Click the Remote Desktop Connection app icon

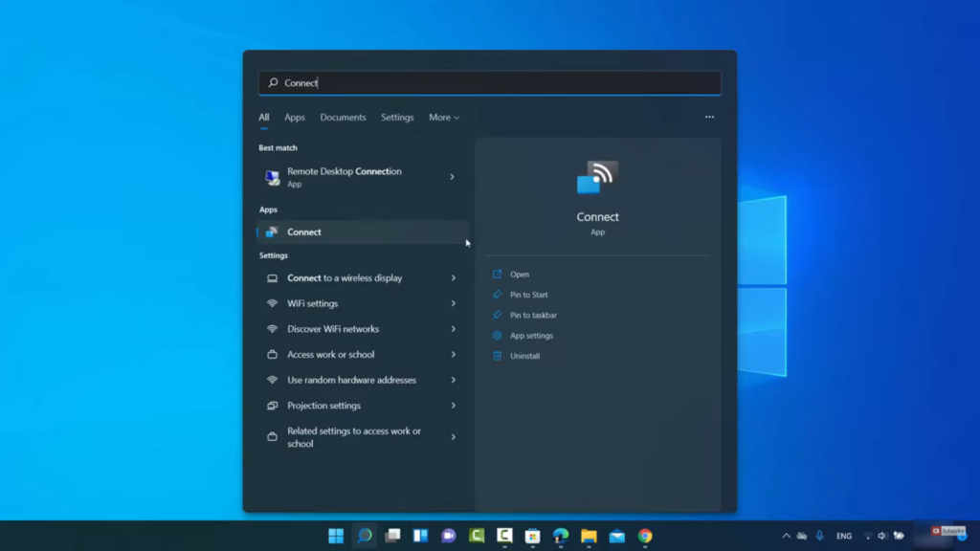pos(273,177)
